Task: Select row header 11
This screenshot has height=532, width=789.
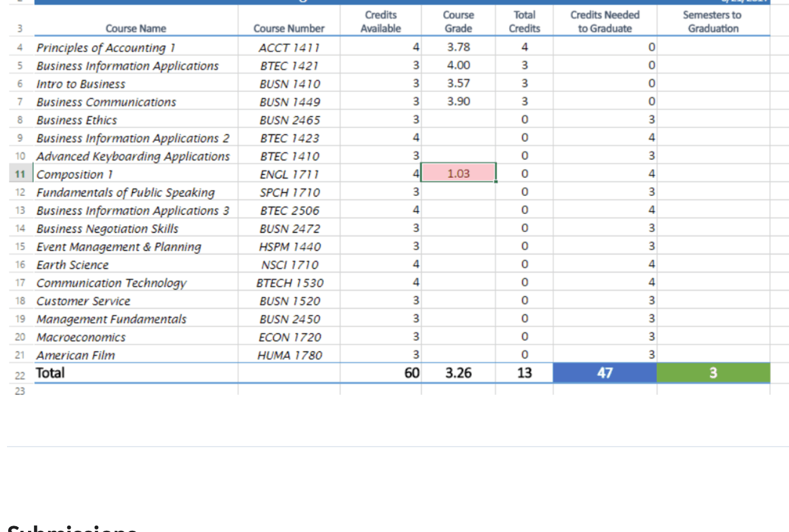Action: 20,174
